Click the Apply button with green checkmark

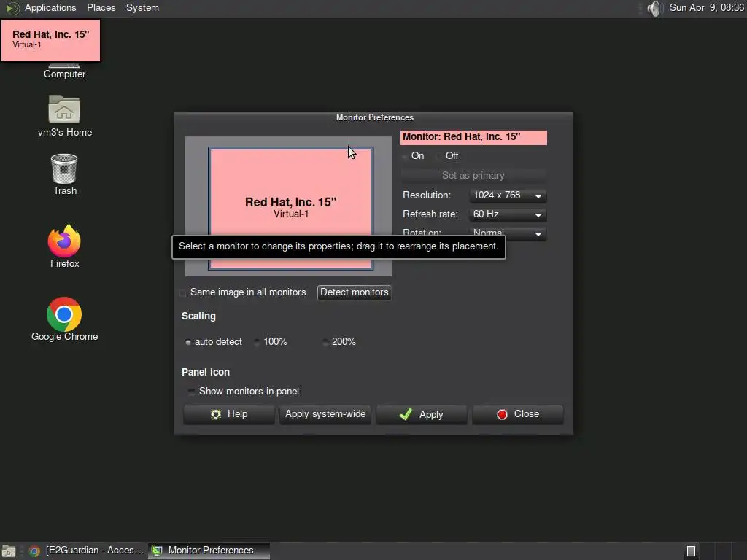421,414
